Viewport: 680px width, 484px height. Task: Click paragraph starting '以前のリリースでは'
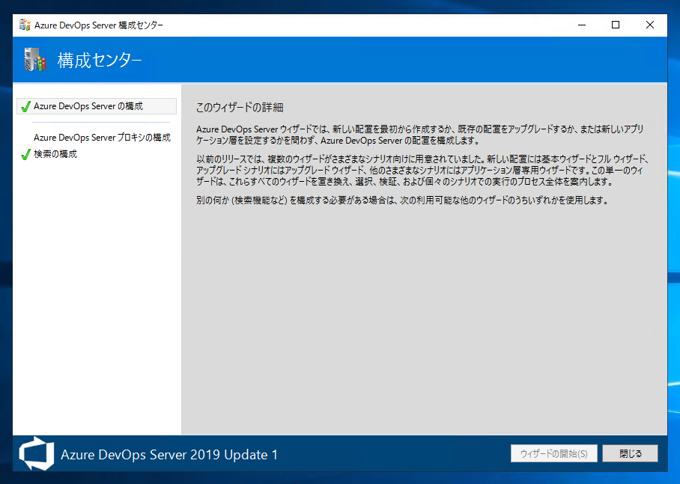pyautogui.click(x=423, y=170)
